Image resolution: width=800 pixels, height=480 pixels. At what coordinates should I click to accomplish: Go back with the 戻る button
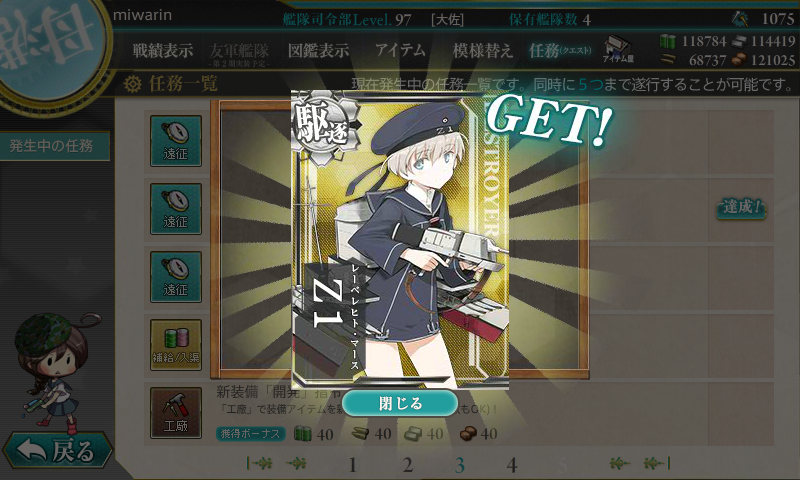57,450
